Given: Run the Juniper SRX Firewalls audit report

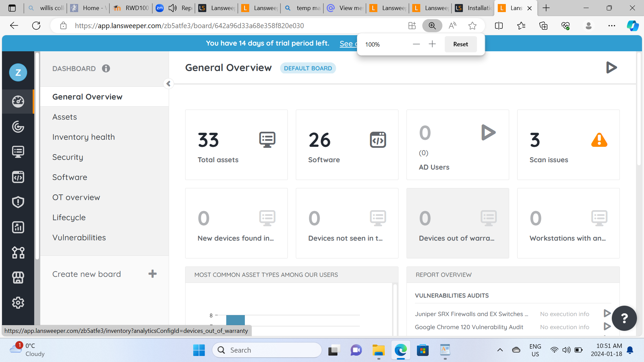Looking at the screenshot, I should (x=607, y=313).
